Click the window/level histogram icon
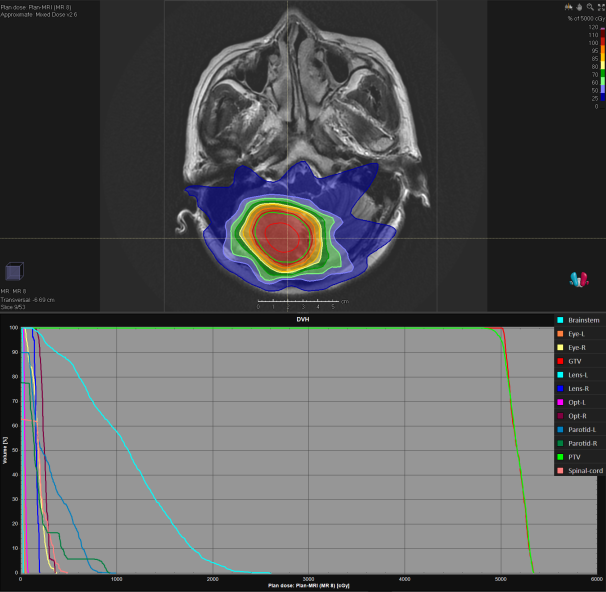 tap(567, 6)
